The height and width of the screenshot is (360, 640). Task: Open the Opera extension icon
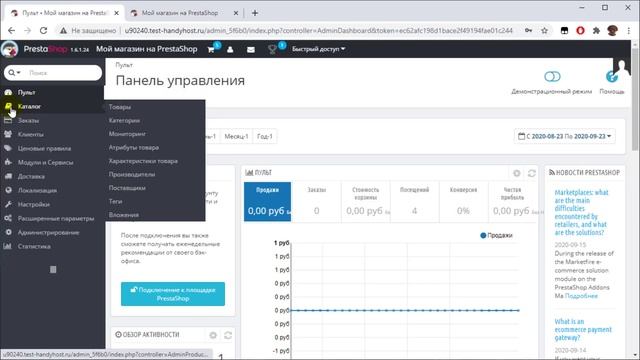click(x=580, y=31)
